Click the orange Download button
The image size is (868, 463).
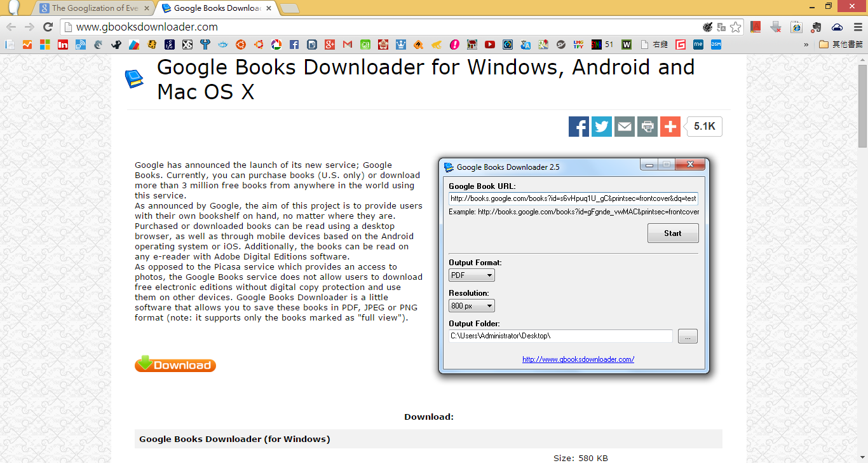pos(175,364)
